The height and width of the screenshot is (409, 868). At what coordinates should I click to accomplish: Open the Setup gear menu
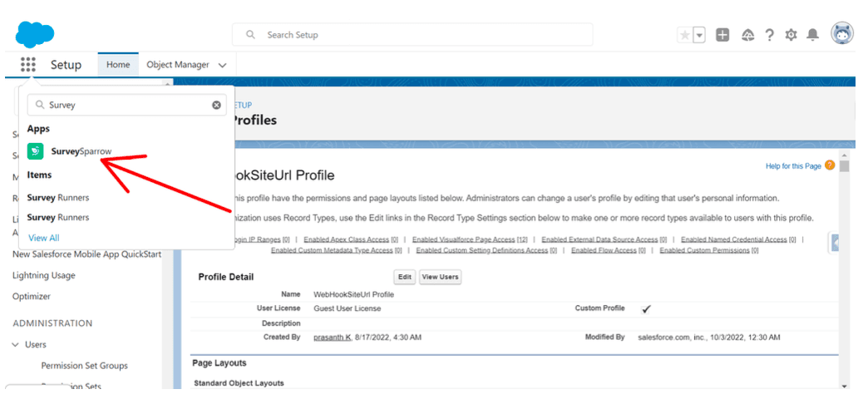click(x=791, y=35)
